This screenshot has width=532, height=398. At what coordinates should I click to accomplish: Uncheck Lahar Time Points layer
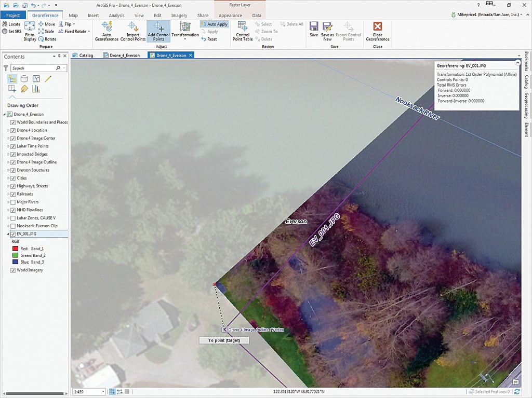pyautogui.click(x=13, y=146)
